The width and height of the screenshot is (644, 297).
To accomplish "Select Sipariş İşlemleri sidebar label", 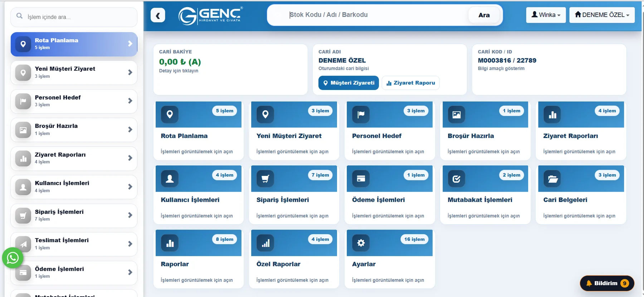I will tap(59, 212).
